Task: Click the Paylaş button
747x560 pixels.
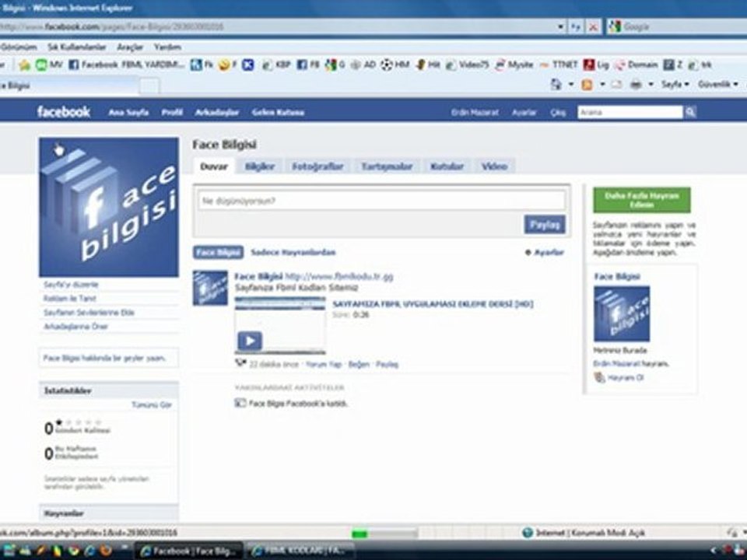Action: point(545,224)
